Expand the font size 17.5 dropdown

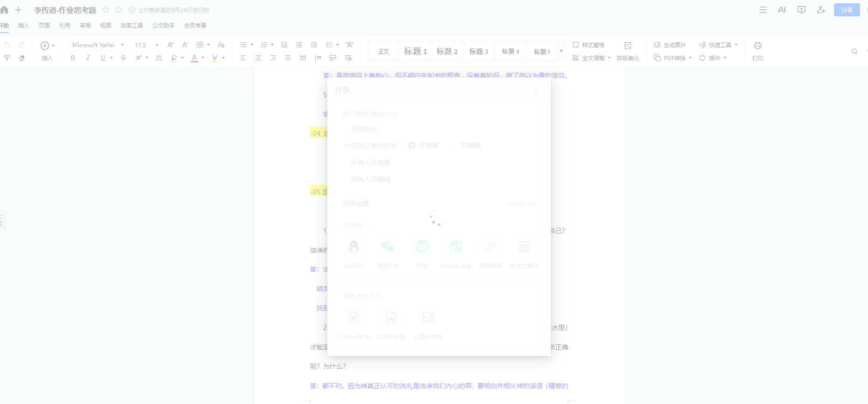[x=157, y=45]
